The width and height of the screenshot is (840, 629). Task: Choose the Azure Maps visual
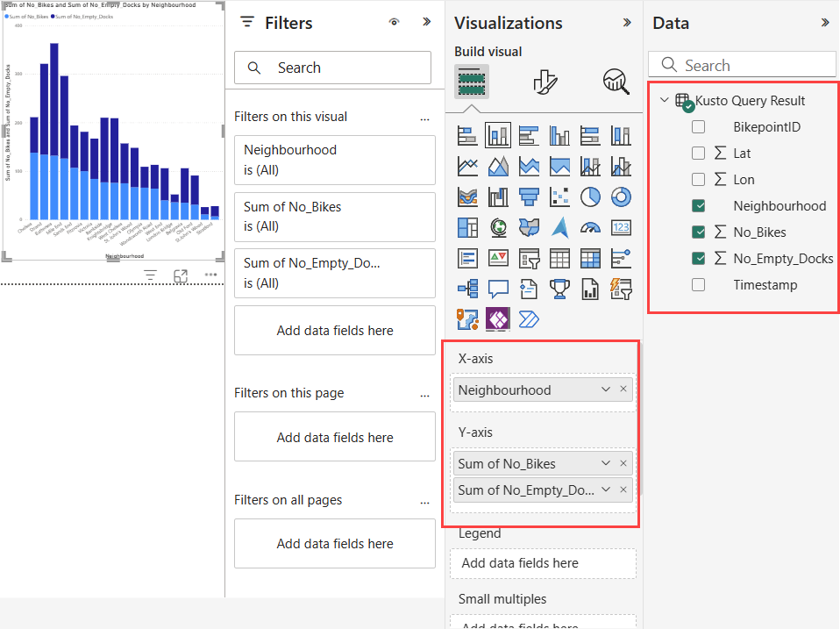(559, 228)
